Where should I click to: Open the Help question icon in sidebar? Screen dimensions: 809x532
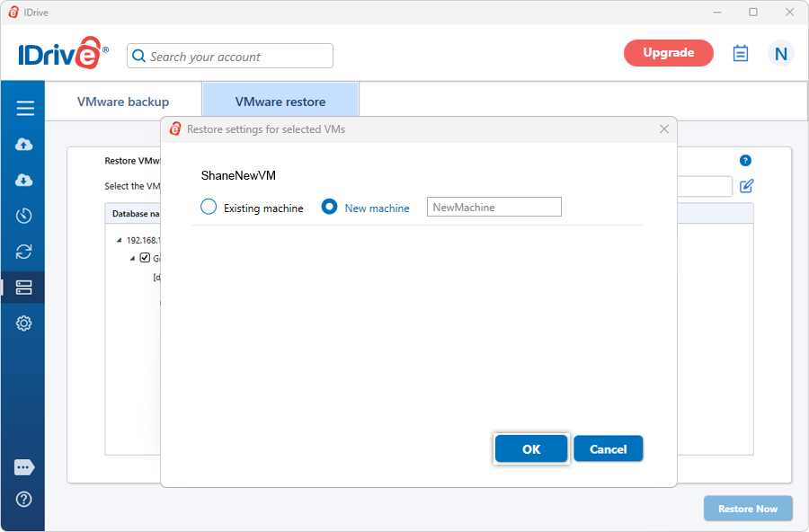pyautogui.click(x=23, y=499)
